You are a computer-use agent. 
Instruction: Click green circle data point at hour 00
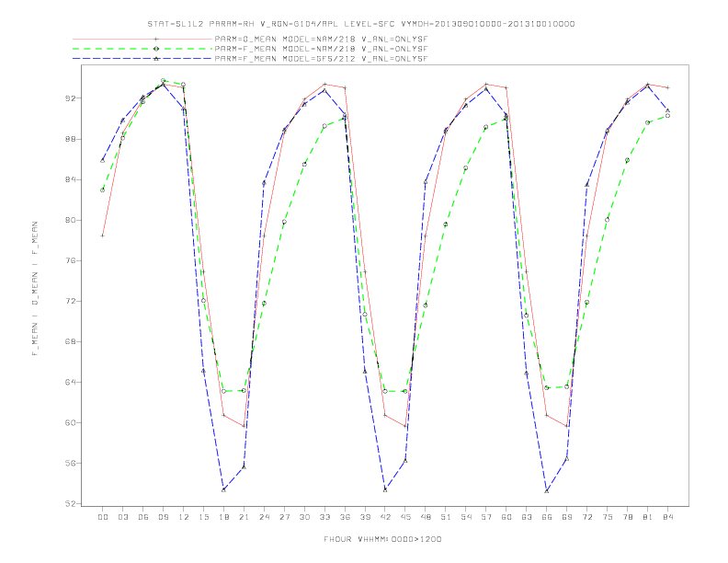pyautogui.click(x=103, y=190)
